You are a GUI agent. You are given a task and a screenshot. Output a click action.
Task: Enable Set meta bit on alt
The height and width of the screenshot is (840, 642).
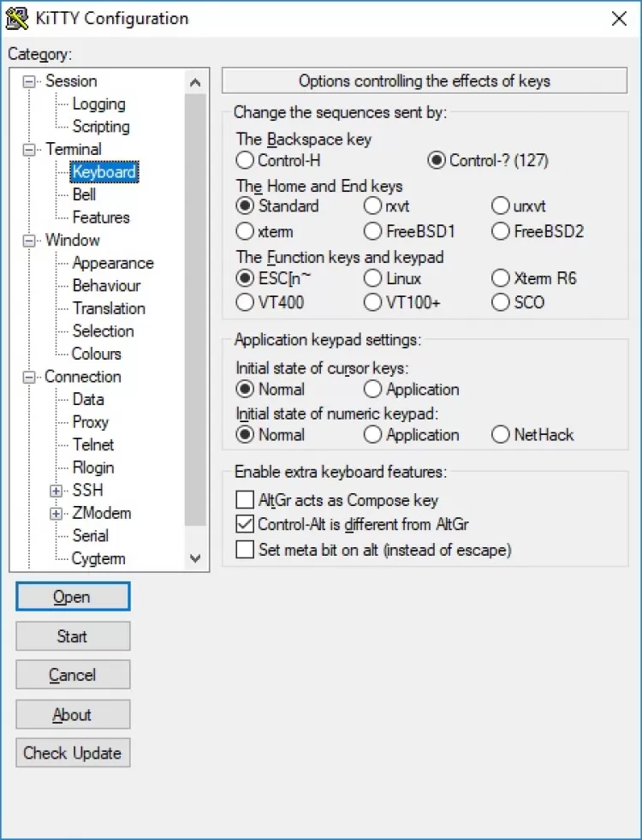click(x=245, y=550)
